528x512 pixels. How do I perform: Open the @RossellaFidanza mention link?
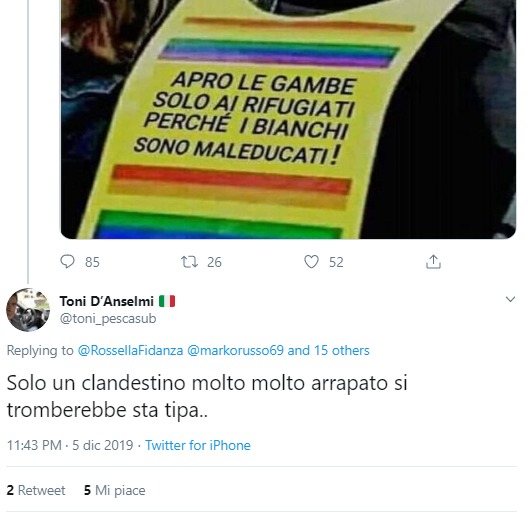130,350
